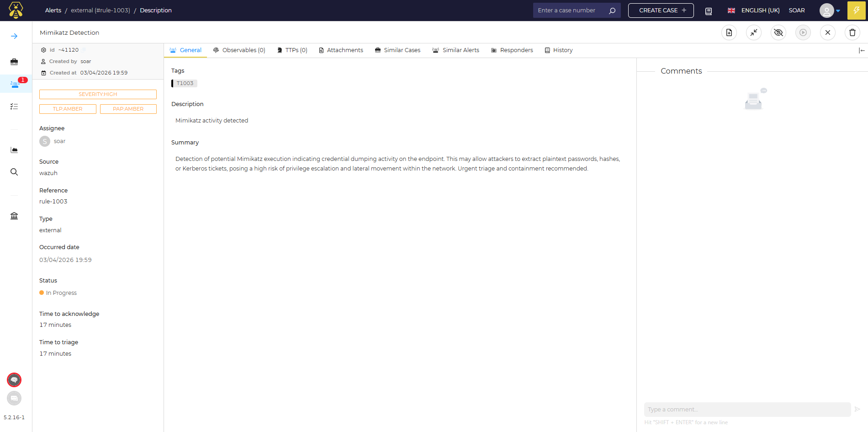Open the Search magnifier in the sidebar

[x=14, y=172]
